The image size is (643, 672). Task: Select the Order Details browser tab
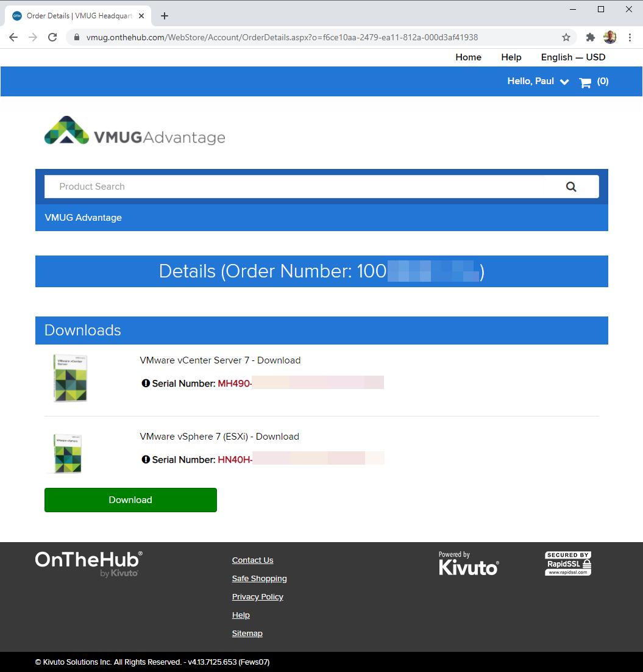coord(79,16)
